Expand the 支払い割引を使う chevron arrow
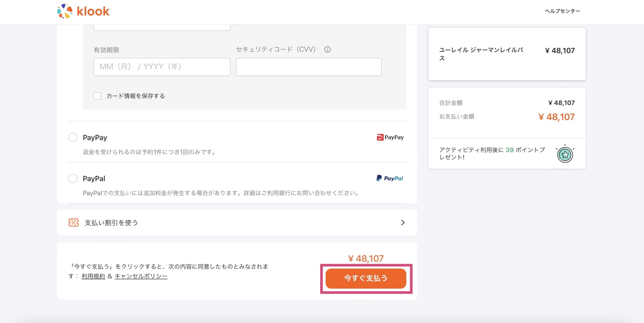644x323 pixels. 403,222
